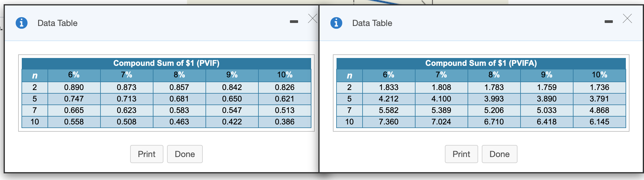The image size is (644, 180).
Task: Select PVIFA value 3.993
Action: click(x=494, y=99)
